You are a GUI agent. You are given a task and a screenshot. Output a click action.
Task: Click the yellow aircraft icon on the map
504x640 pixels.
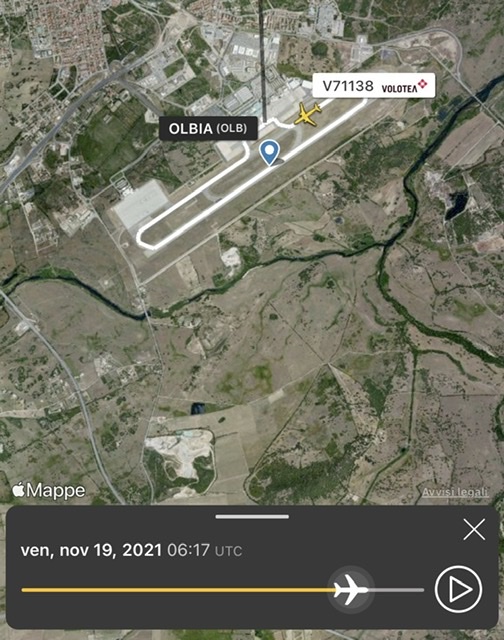[x=308, y=114]
